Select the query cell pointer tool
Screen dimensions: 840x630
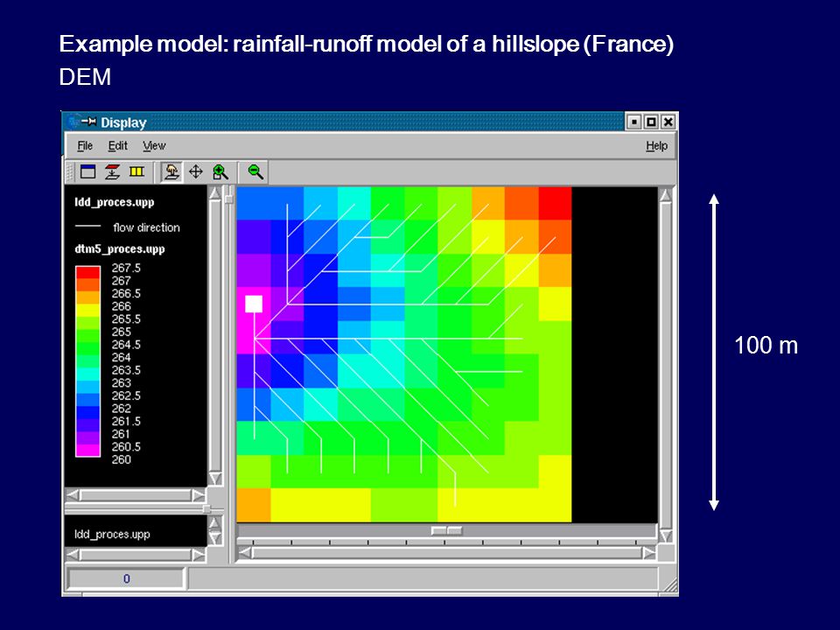(x=171, y=172)
